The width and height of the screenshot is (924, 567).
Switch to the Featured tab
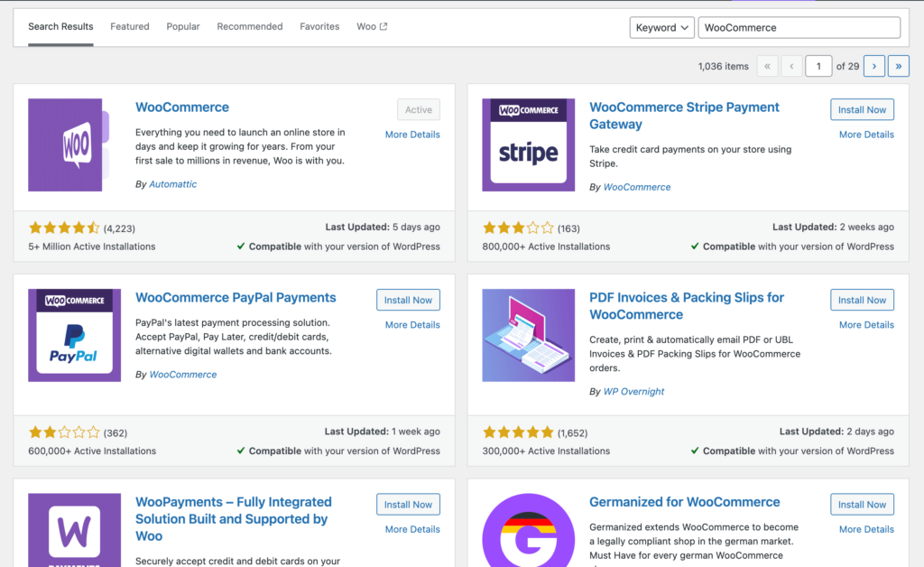point(130,26)
